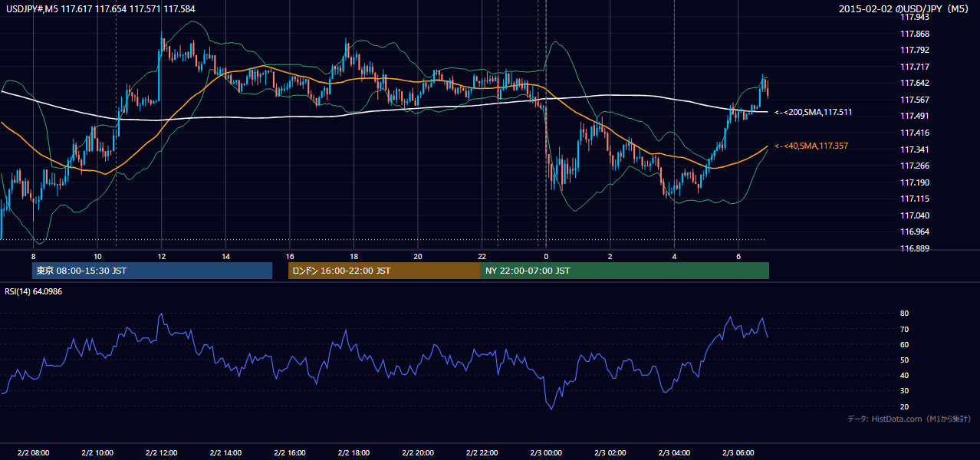
Task: Select the London 16:00-22:00 JST session bar
Action: coord(384,271)
